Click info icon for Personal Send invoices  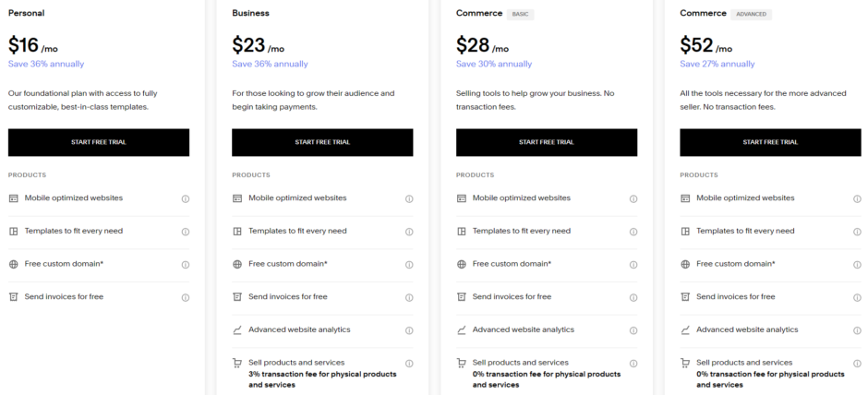click(x=186, y=297)
